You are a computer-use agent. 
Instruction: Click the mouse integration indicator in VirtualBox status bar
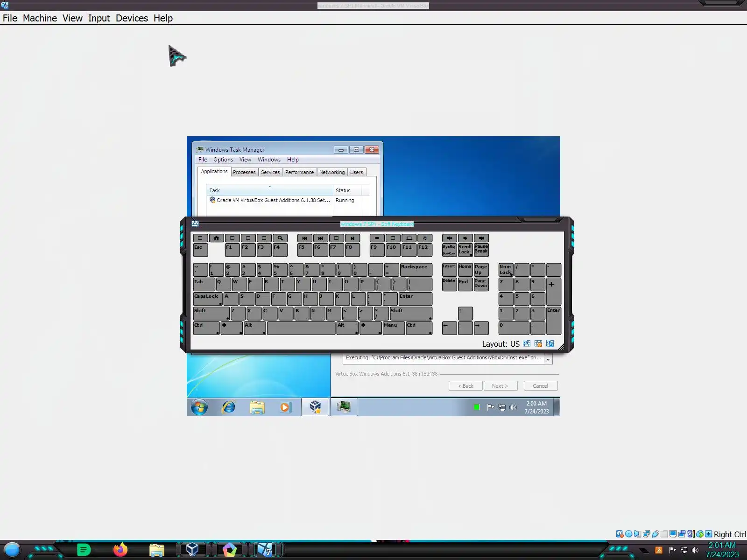pos(700,534)
